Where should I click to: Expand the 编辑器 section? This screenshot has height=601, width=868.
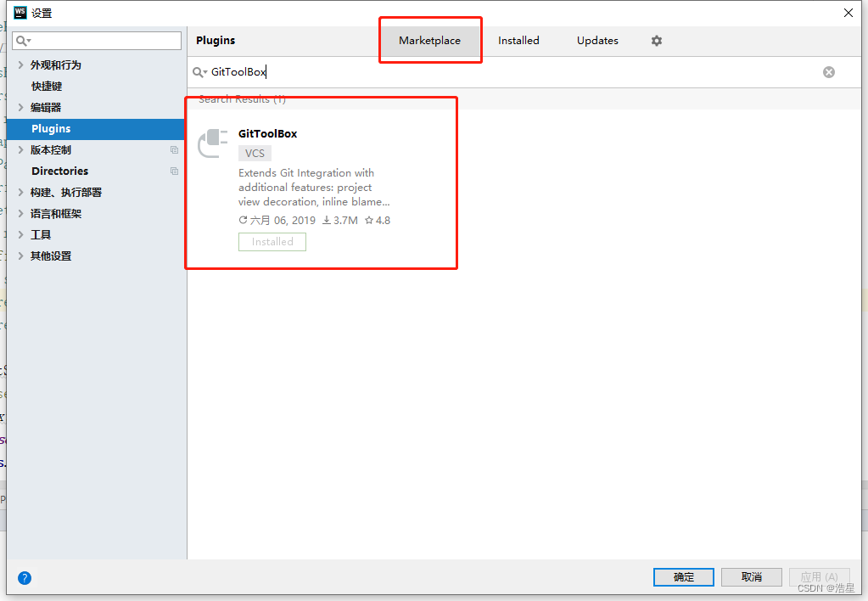coord(20,108)
